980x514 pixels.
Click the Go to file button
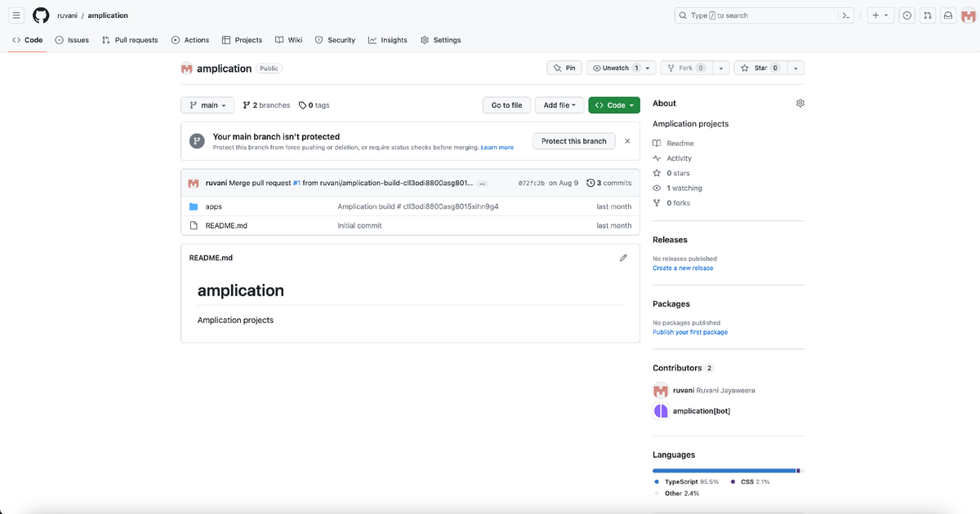[507, 105]
